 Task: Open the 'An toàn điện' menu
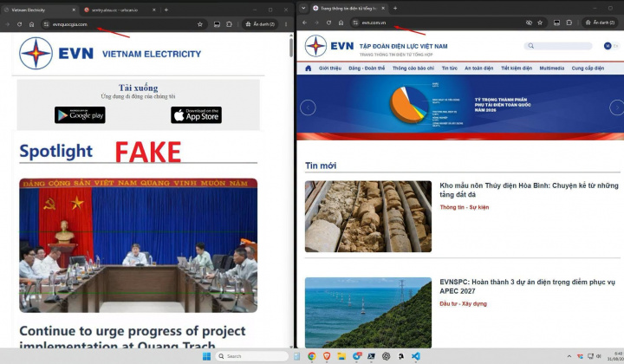(478, 68)
